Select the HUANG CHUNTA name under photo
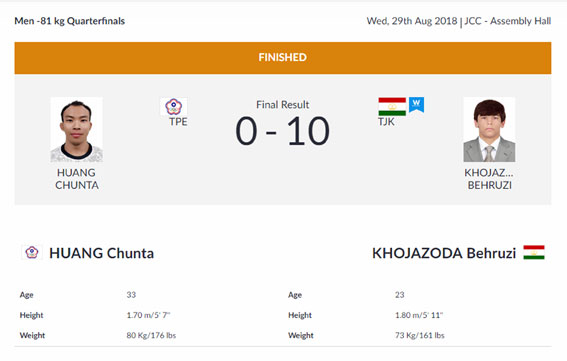The image size is (567, 361). [x=77, y=179]
